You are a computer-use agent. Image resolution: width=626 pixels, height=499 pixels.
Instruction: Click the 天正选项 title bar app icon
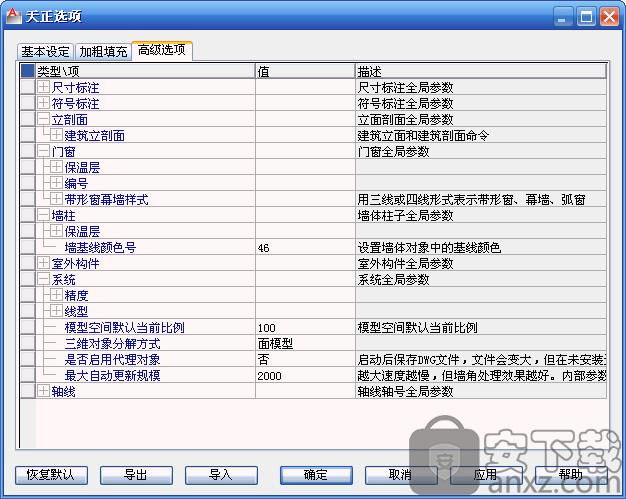pos(14,16)
